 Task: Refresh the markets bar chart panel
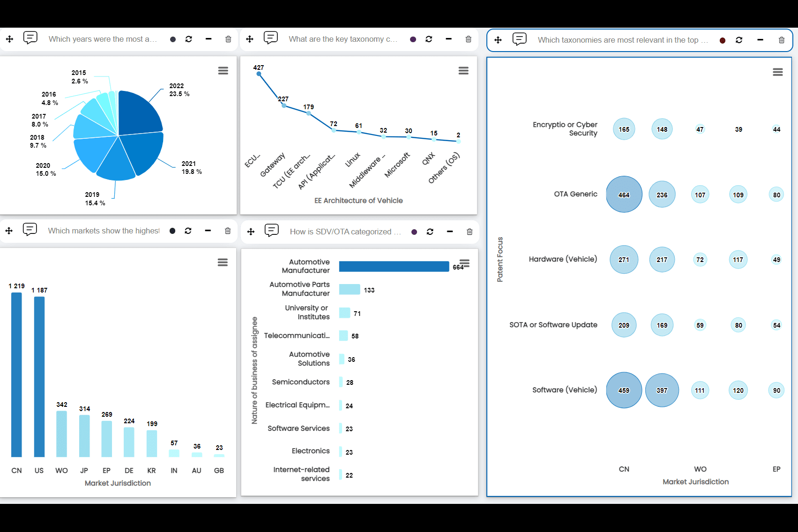[188, 231]
